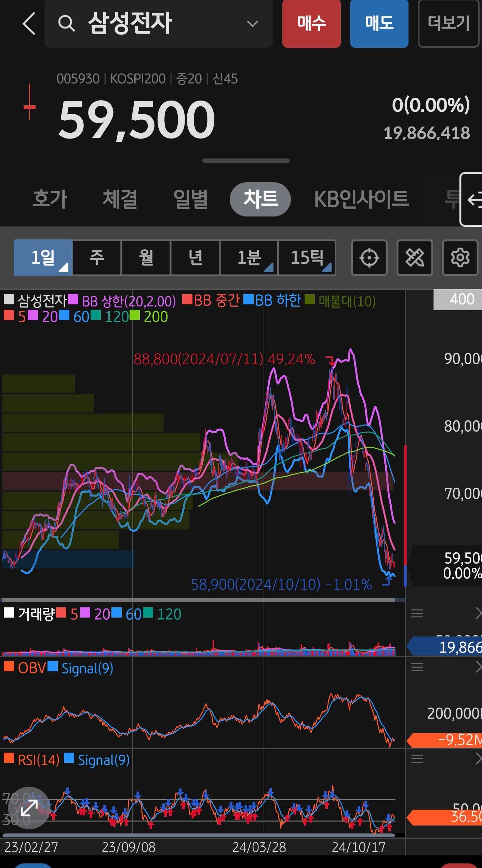482x868 pixels.
Task: Tap the 19,866,418 volume figure
Action: pos(427,133)
